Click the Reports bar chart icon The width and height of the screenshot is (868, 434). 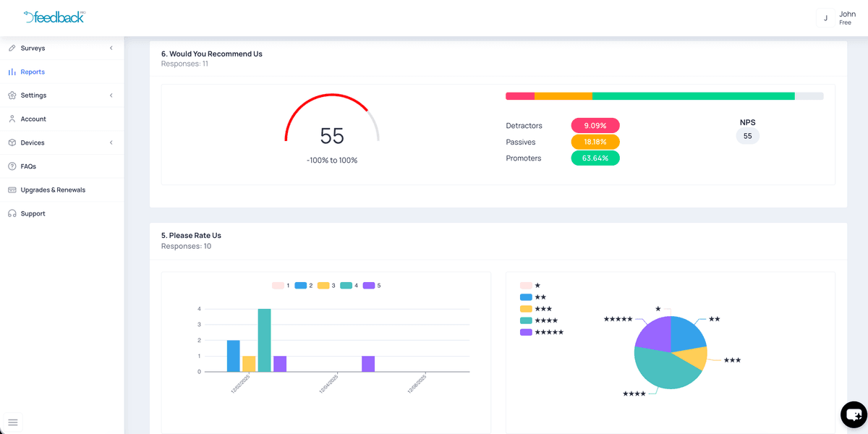[x=12, y=72]
